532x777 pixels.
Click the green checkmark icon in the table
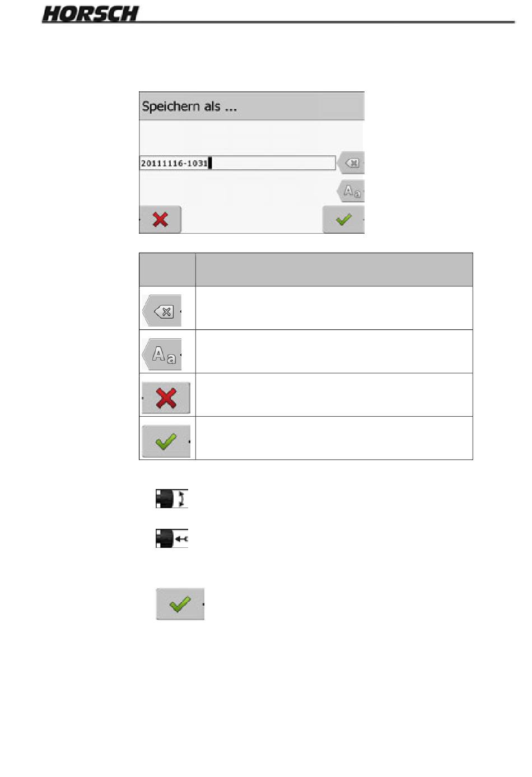point(166,441)
